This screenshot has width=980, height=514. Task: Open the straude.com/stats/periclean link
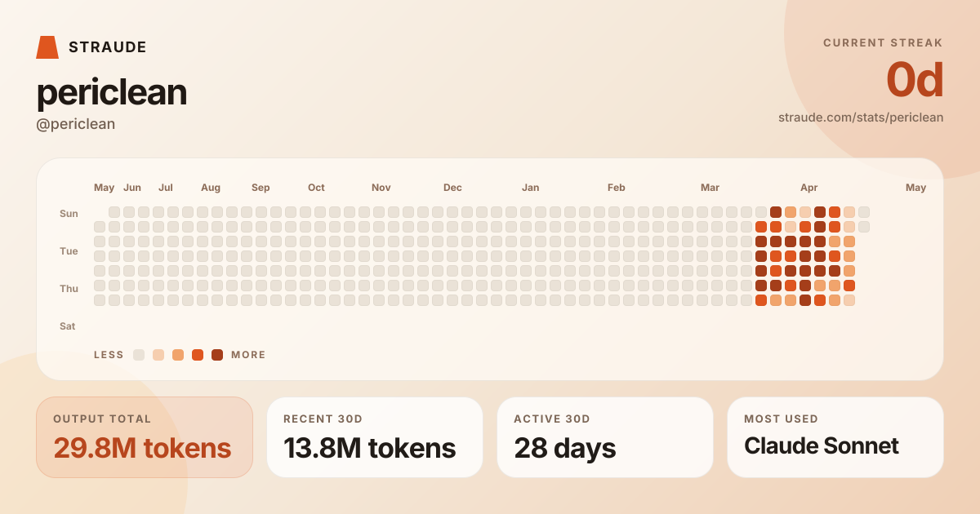861,117
